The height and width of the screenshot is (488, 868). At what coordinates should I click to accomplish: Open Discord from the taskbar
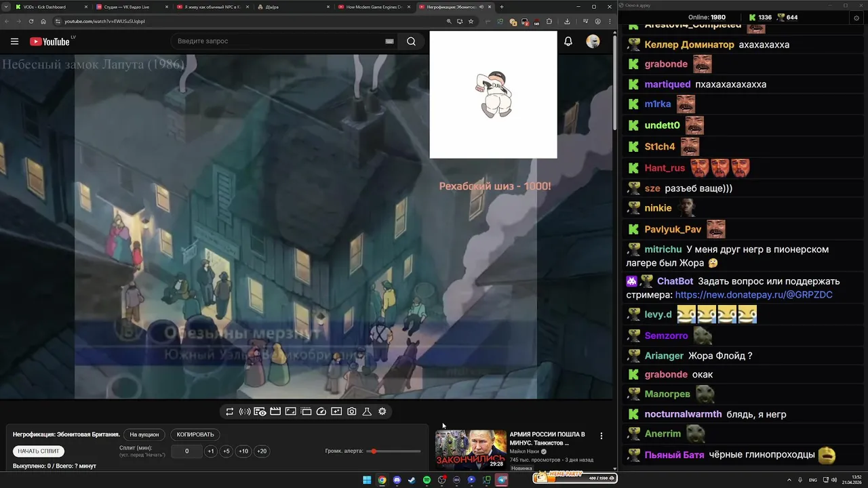pos(397,480)
